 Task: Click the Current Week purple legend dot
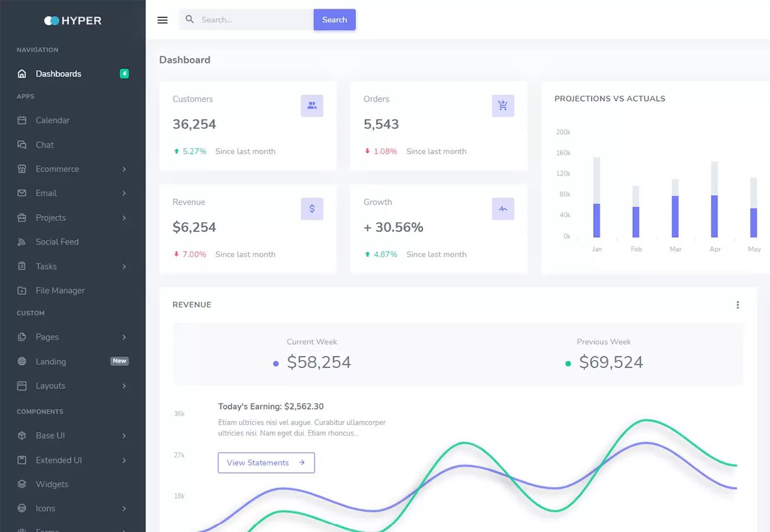276,364
